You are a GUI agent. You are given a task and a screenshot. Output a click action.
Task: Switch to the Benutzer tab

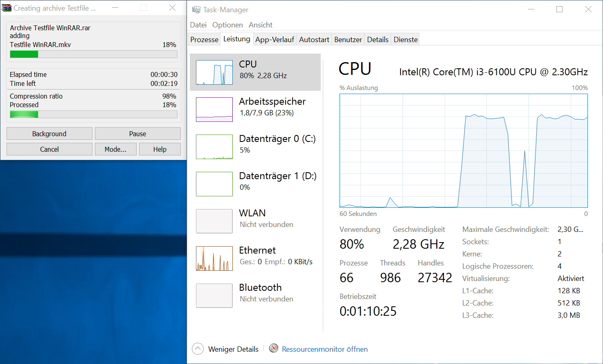click(348, 40)
